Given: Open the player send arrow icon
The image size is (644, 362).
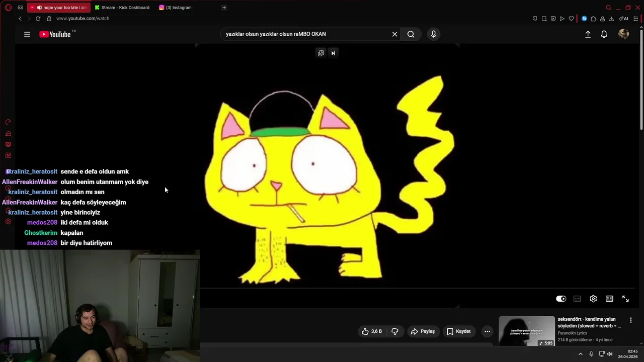Looking at the screenshot, I should (562, 19).
